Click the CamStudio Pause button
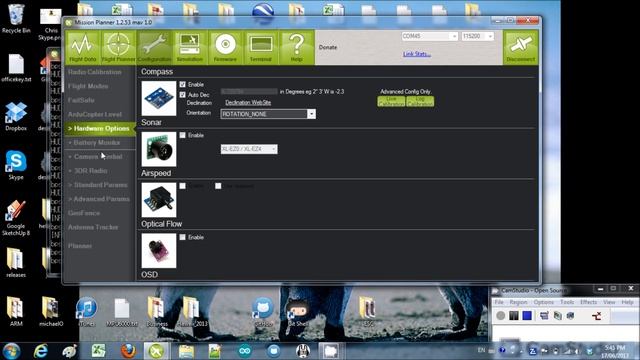The width and height of the screenshot is (640, 360). pyautogui.click(x=514, y=316)
